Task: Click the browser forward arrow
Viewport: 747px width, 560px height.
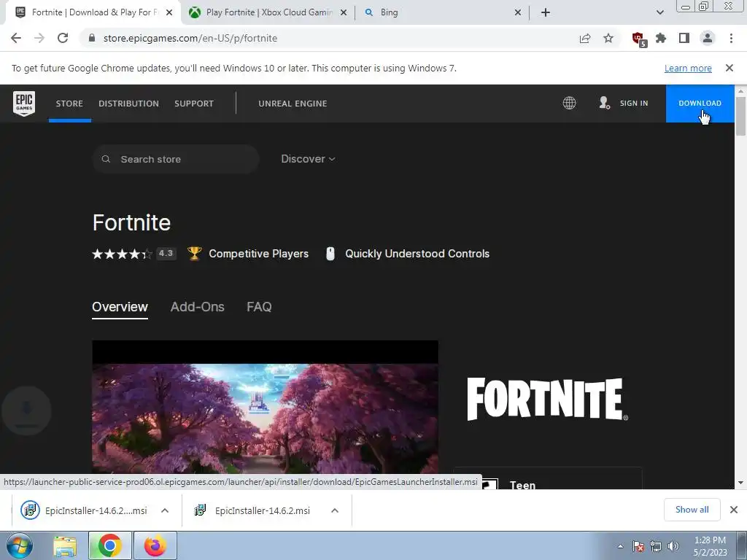Action: click(x=39, y=38)
